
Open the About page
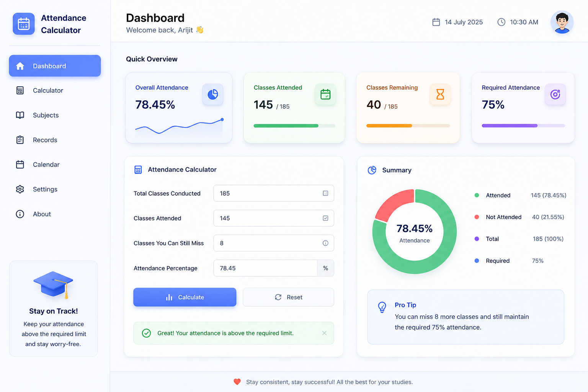pos(55,214)
